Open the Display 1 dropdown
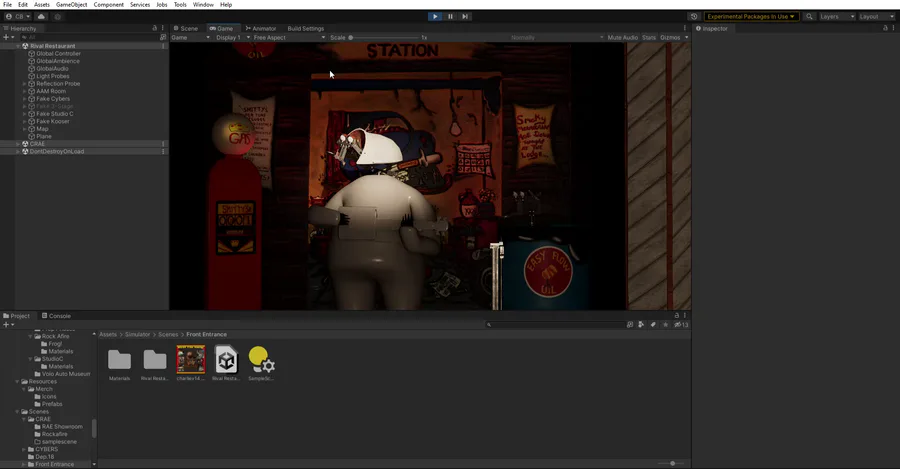Viewport: 900px width, 469px height. tap(232, 37)
